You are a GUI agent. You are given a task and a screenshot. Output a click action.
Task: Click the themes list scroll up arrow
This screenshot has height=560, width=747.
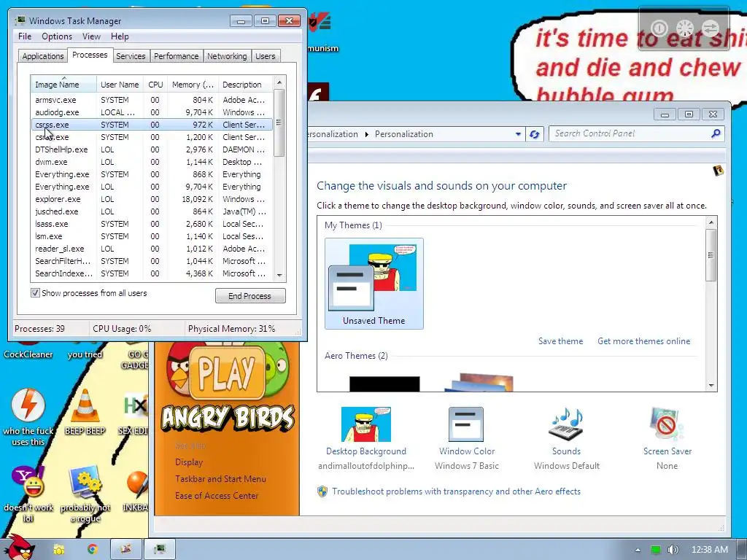(711, 222)
